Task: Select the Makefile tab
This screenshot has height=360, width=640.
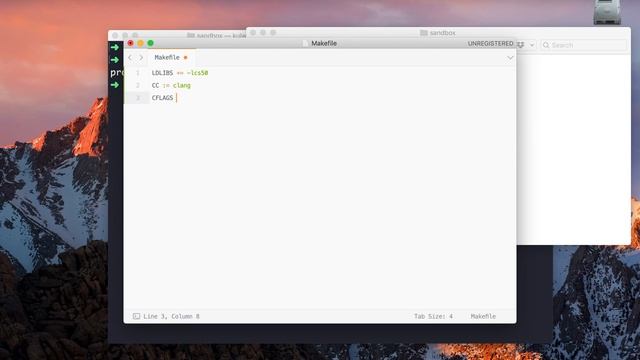Action: (171, 58)
